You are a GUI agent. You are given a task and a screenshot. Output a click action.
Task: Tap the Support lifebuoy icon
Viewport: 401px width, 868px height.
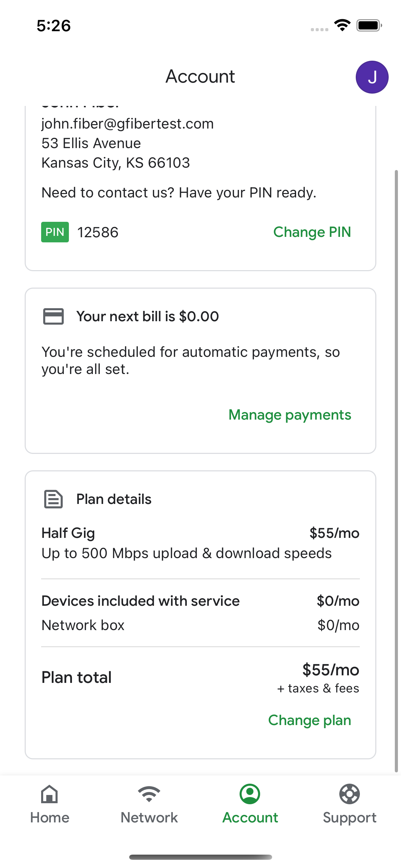tap(349, 794)
